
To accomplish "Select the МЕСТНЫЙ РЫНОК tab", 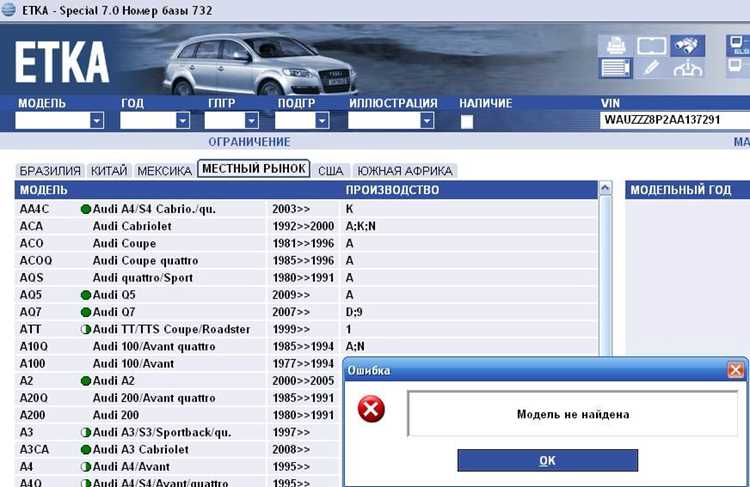I will (x=254, y=168).
